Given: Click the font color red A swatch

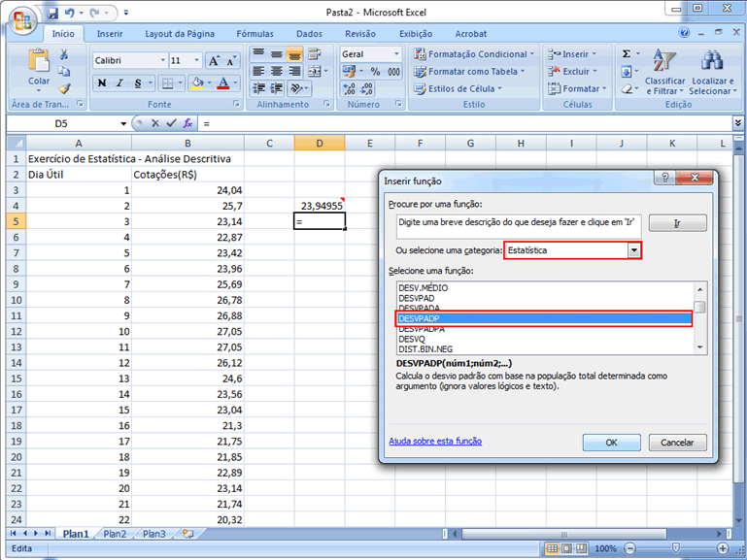Looking at the screenshot, I should click(x=223, y=83).
